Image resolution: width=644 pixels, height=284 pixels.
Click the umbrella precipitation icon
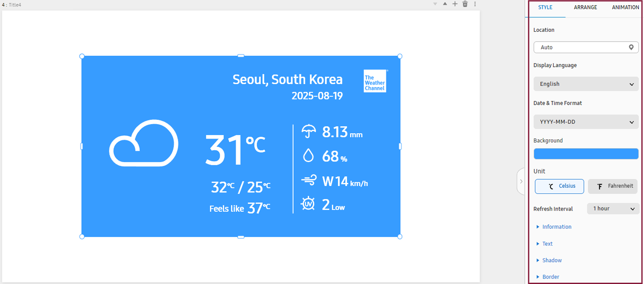pos(308,131)
